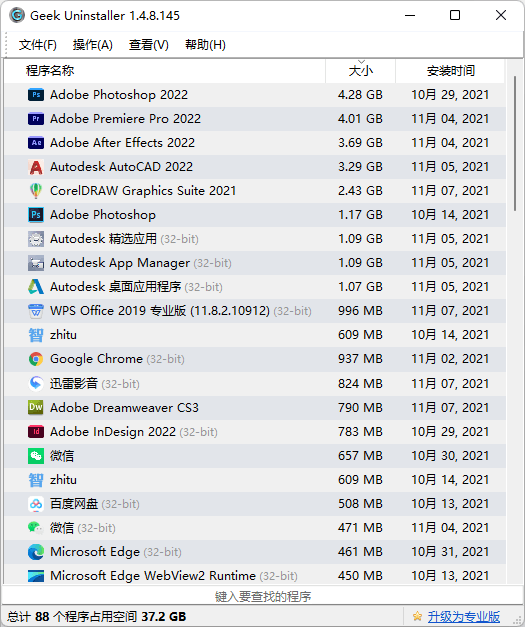This screenshot has height=627, width=525.
Task: Select the Autodesk AutoCAD 2022 icon
Action: click(x=36, y=167)
